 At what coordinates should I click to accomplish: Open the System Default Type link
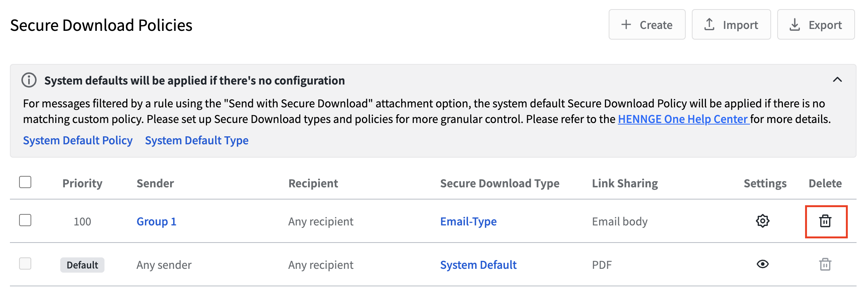click(x=197, y=141)
